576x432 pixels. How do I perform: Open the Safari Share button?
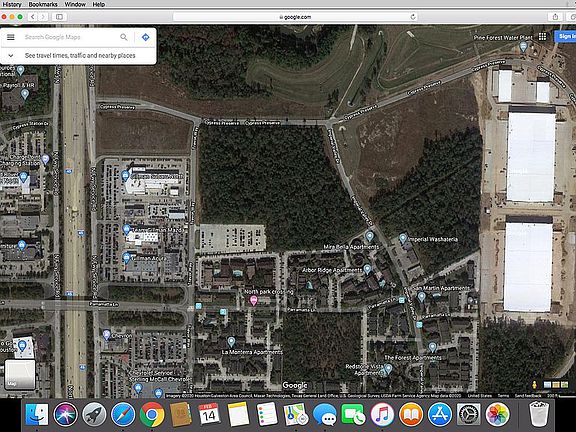(555, 17)
